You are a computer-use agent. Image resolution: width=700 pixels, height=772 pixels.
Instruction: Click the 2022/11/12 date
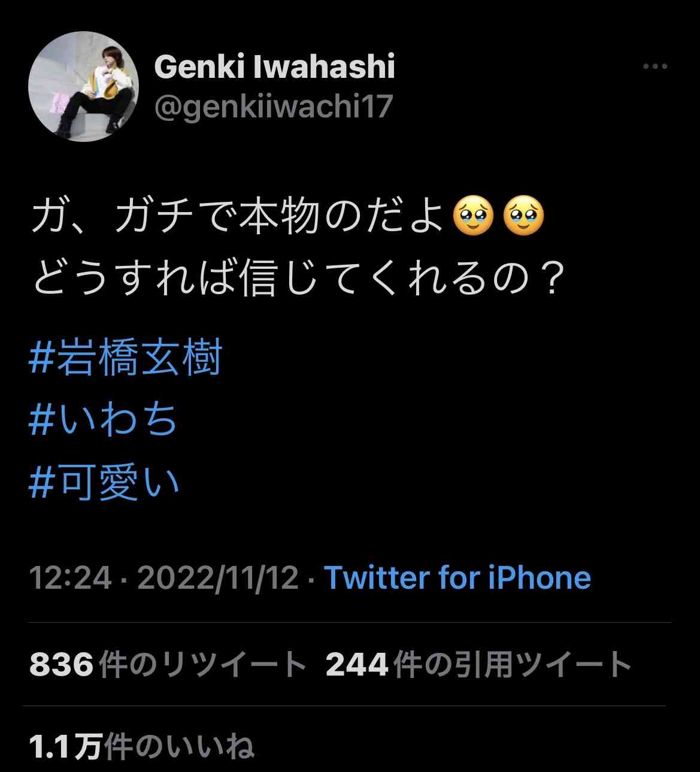click(x=218, y=578)
